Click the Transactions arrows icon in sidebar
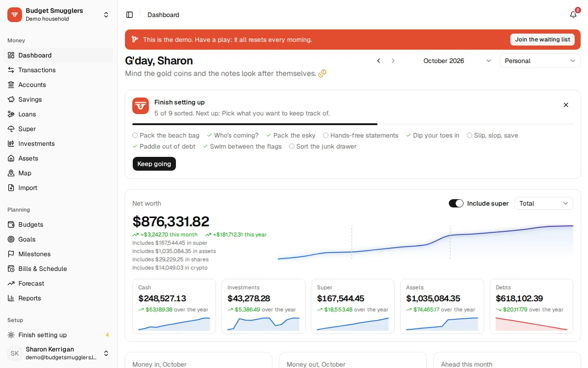Screen dimensions: 588x368 pos(11,70)
